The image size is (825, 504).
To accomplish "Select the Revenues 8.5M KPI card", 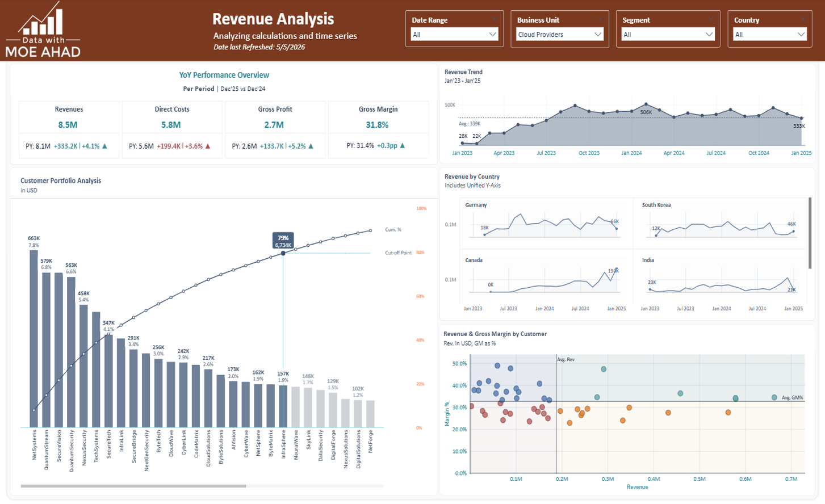I will (69, 128).
